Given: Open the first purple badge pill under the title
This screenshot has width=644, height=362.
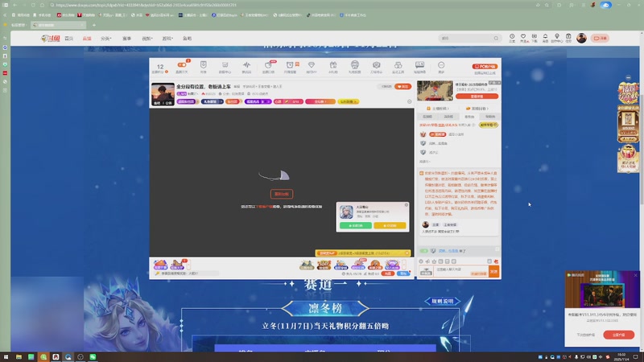Looking at the screenshot, I should [x=188, y=101].
